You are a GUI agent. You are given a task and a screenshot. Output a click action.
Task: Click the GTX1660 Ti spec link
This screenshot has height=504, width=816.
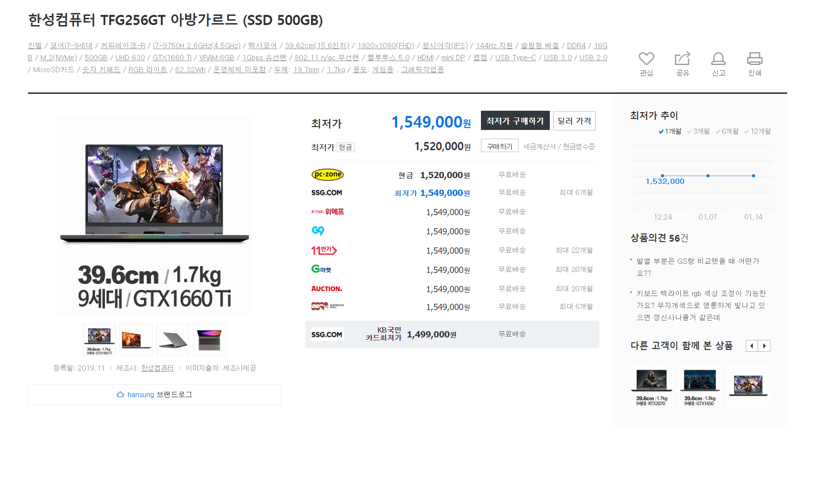click(172, 57)
